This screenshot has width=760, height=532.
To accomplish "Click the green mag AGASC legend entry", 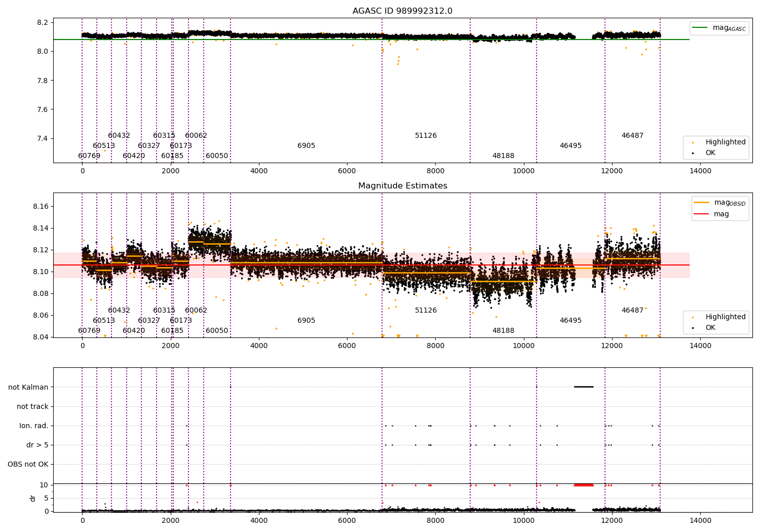I will click(719, 28).
